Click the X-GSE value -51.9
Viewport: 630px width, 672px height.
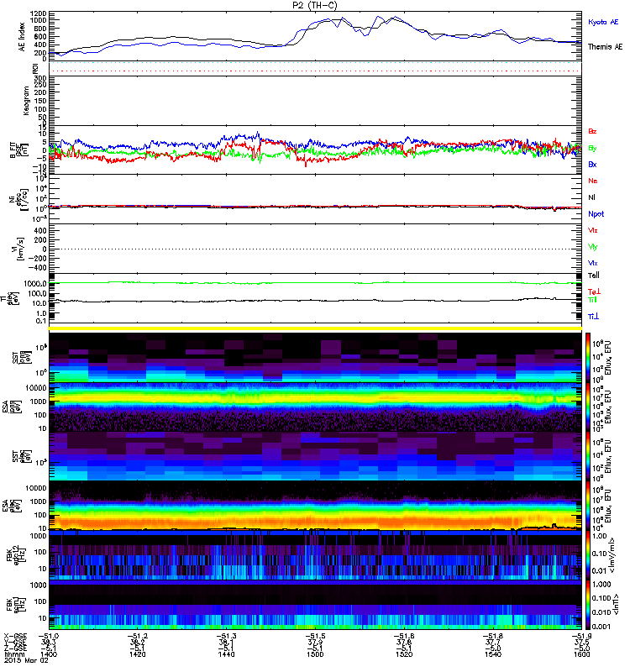click(x=581, y=636)
